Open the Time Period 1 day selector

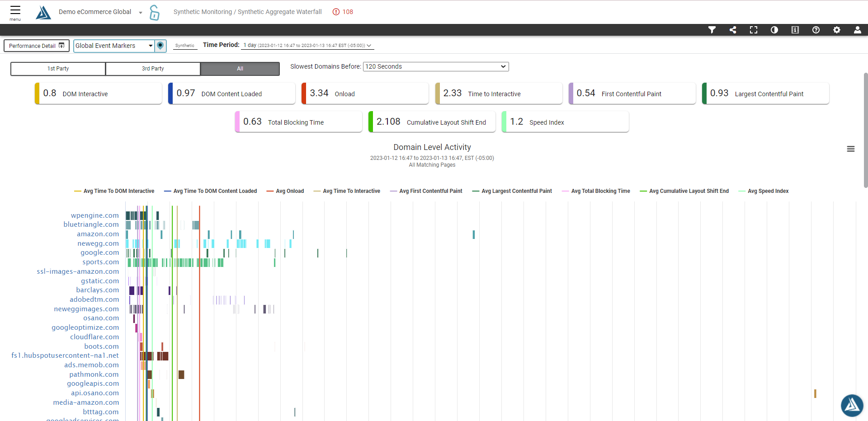pyautogui.click(x=307, y=45)
